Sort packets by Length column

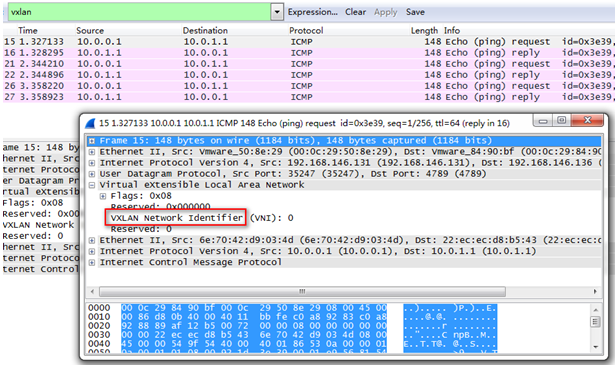[x=424, y=30]
